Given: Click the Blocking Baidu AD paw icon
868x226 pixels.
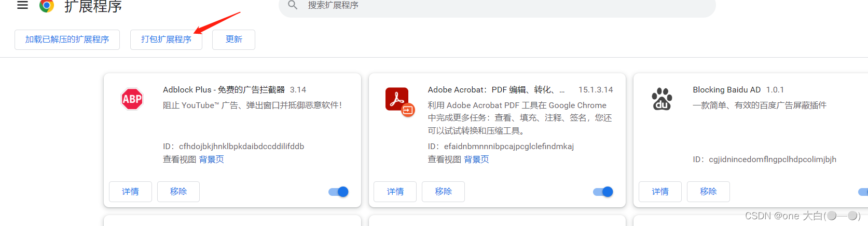Looking at the screenshot, I should tap(662, 99).
